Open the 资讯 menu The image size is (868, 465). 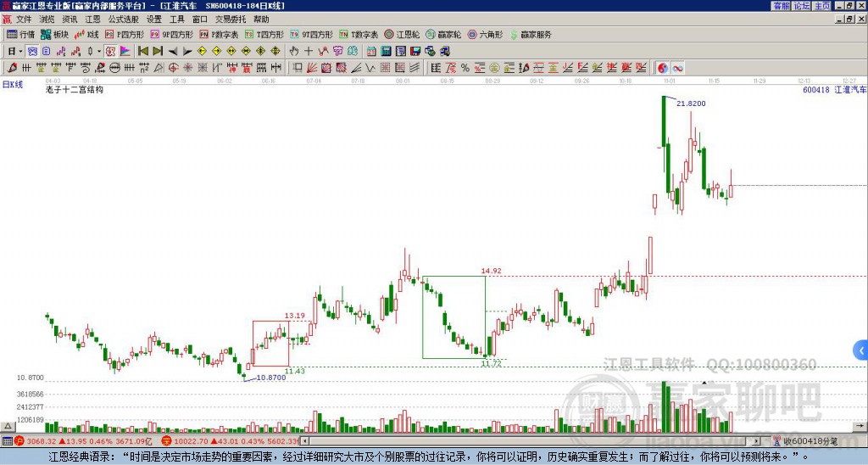coord(70,20)
